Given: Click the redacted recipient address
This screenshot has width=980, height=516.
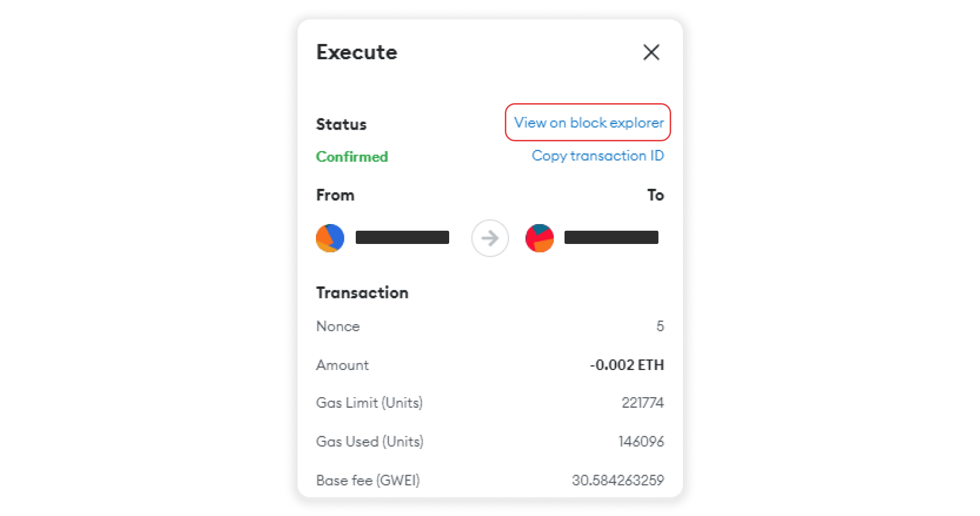Looking at the screenshot, I should 611,237.
